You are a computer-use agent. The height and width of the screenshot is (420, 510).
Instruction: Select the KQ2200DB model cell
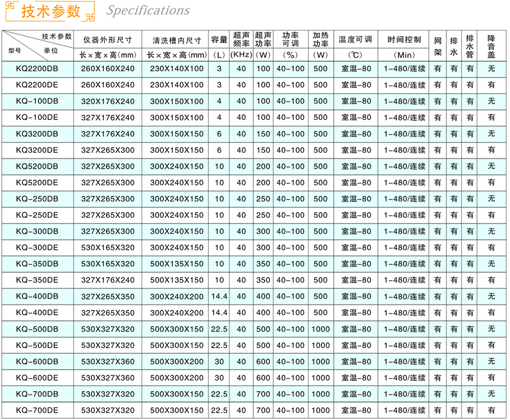37,68
